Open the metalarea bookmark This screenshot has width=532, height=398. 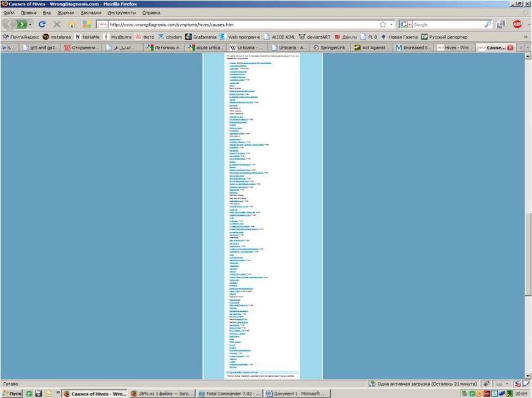[x=57, y=37]
